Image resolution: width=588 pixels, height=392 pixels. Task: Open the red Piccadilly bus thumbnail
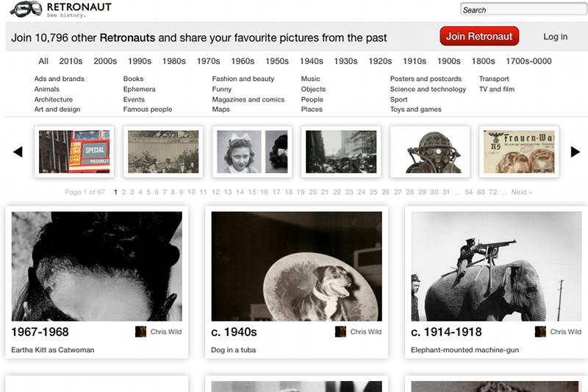pos(74,152)
